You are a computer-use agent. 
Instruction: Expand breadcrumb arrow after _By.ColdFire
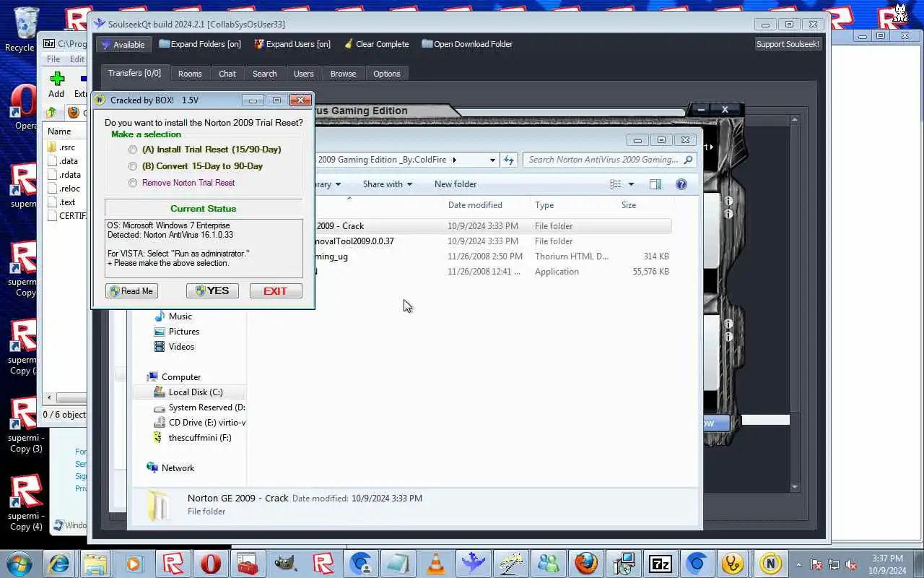coord(454,160)
